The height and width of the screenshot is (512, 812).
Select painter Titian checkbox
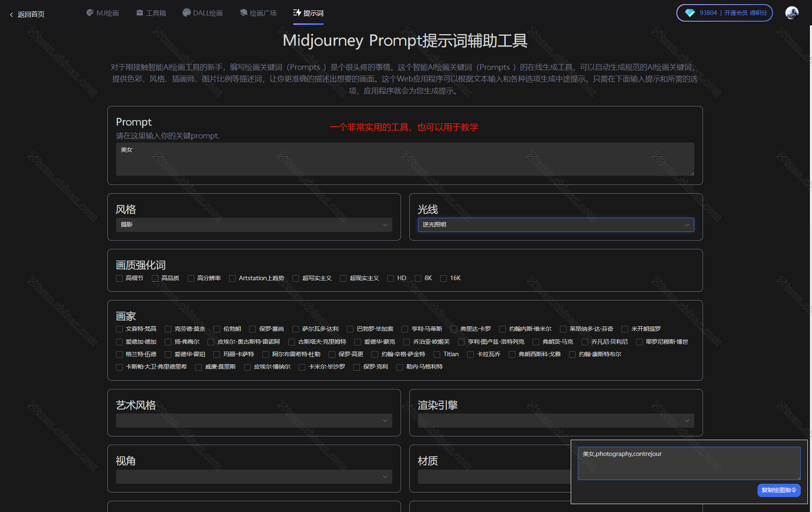click(437, 354)
